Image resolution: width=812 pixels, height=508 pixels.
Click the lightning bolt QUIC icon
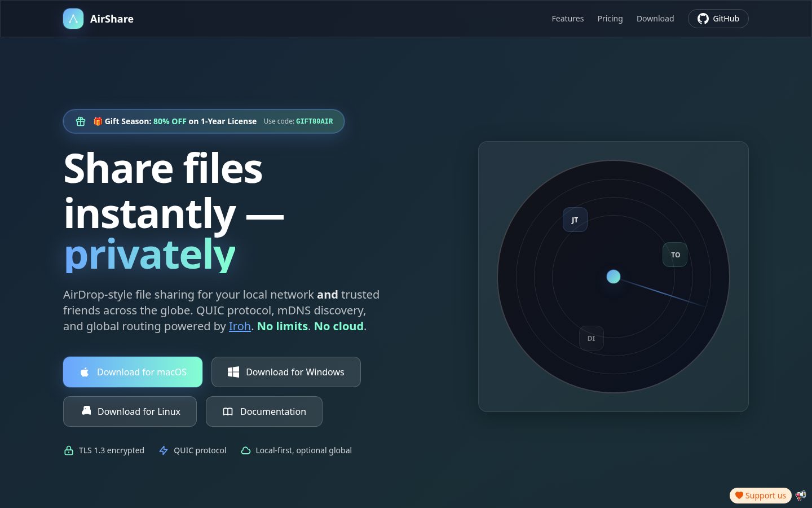coord(164,450)
